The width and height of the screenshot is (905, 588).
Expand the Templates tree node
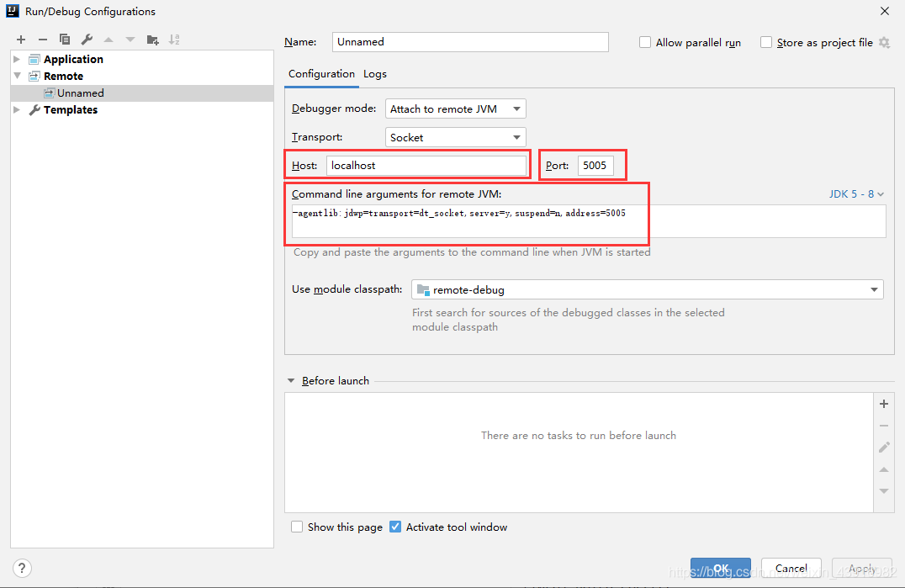tap(17, 109)
